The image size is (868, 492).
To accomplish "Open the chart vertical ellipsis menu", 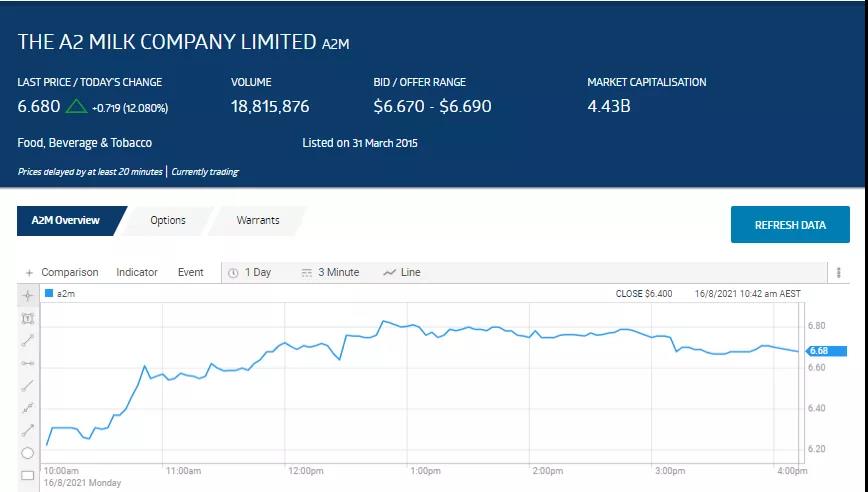I will [x=839, y=272].
